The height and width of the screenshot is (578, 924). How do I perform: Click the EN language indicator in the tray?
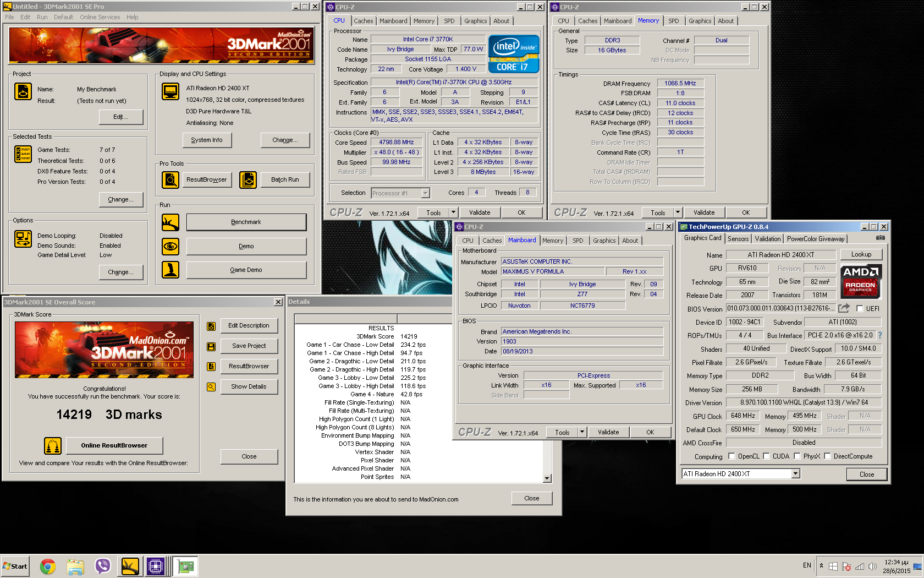(807, 565)
